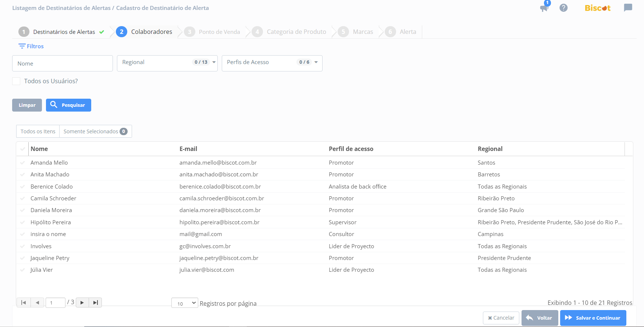The image size is (644, 327).
Task: Sort by the Nome column header
Action: pos(39,149)
